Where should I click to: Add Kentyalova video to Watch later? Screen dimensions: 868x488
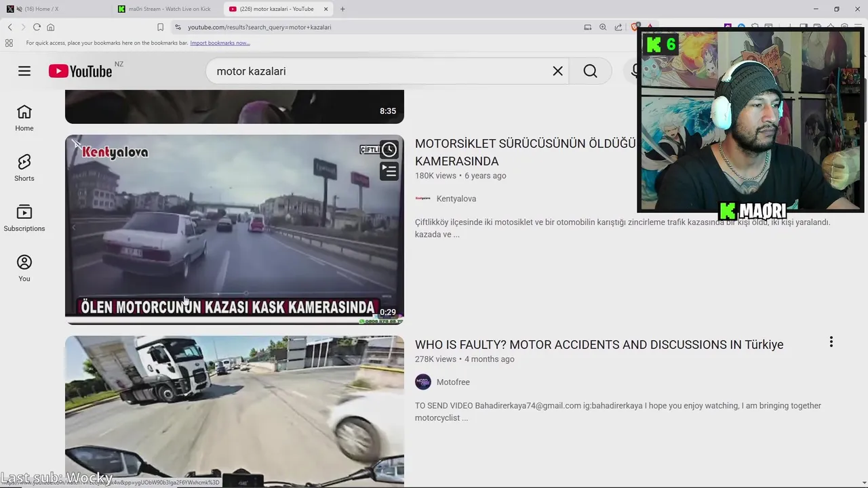[389, 150]
